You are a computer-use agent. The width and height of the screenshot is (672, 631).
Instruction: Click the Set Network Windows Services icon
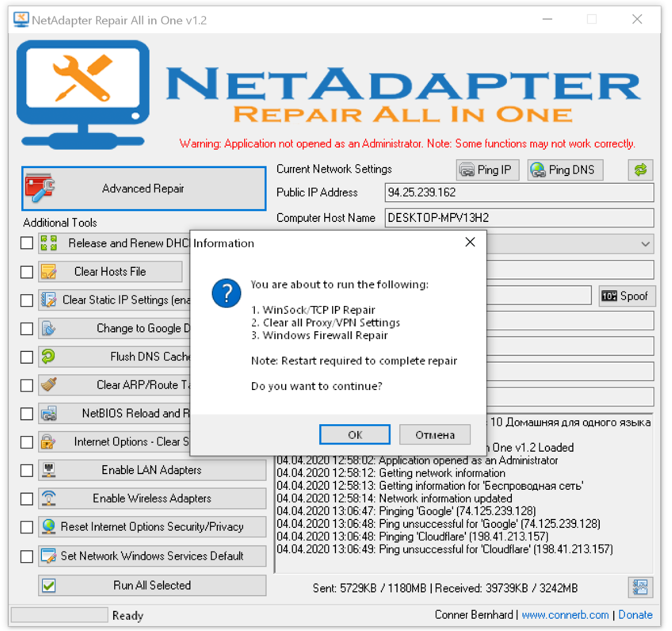(49, 556)
